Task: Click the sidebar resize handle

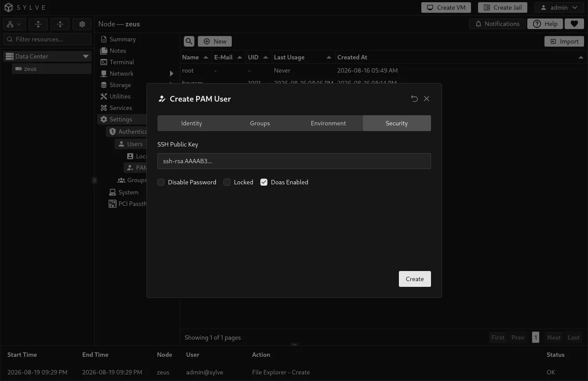Action: [x=94, y=180]
